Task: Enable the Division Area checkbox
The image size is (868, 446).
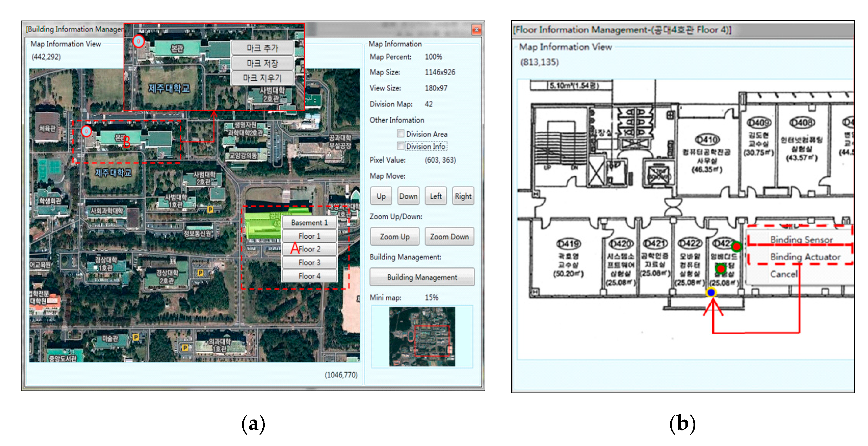Action: point(400,134)
